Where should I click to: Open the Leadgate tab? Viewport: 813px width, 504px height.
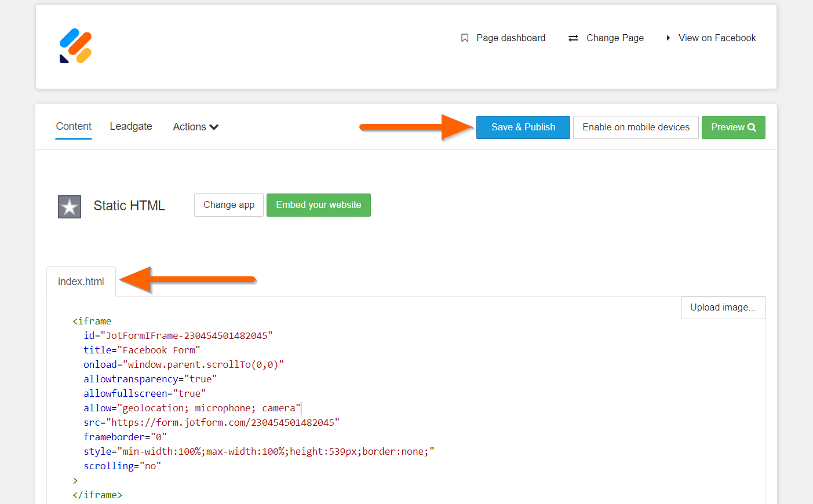[x=131, y=126]
